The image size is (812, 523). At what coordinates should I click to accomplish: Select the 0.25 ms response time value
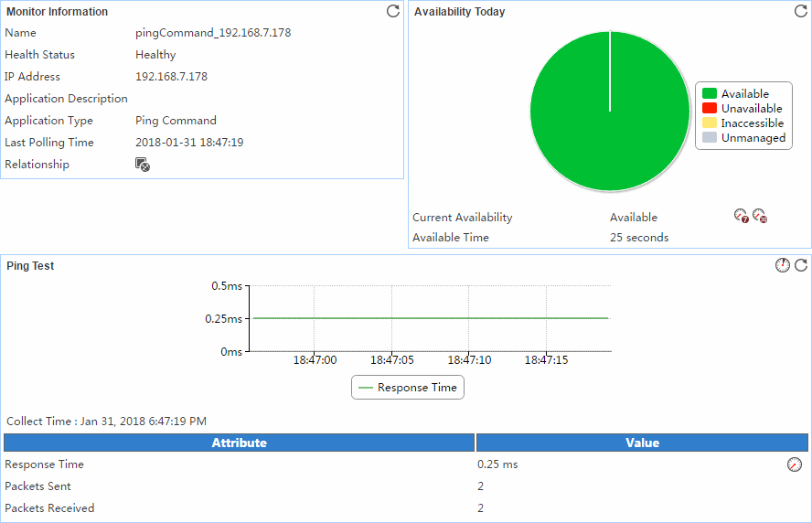(497, 464)
